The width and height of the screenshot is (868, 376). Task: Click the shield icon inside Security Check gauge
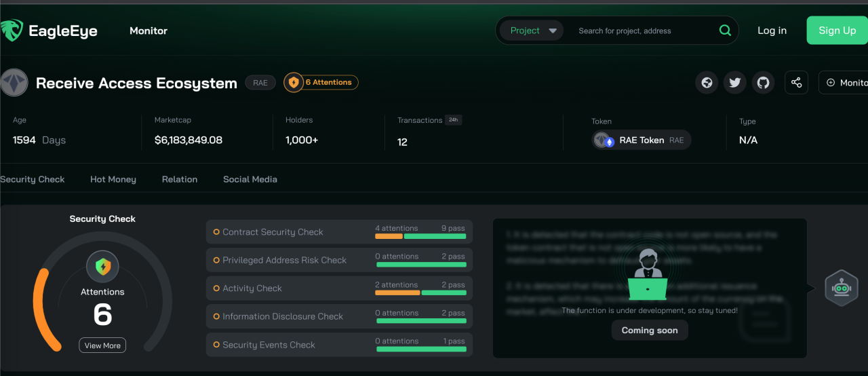[x=102, y=266]
